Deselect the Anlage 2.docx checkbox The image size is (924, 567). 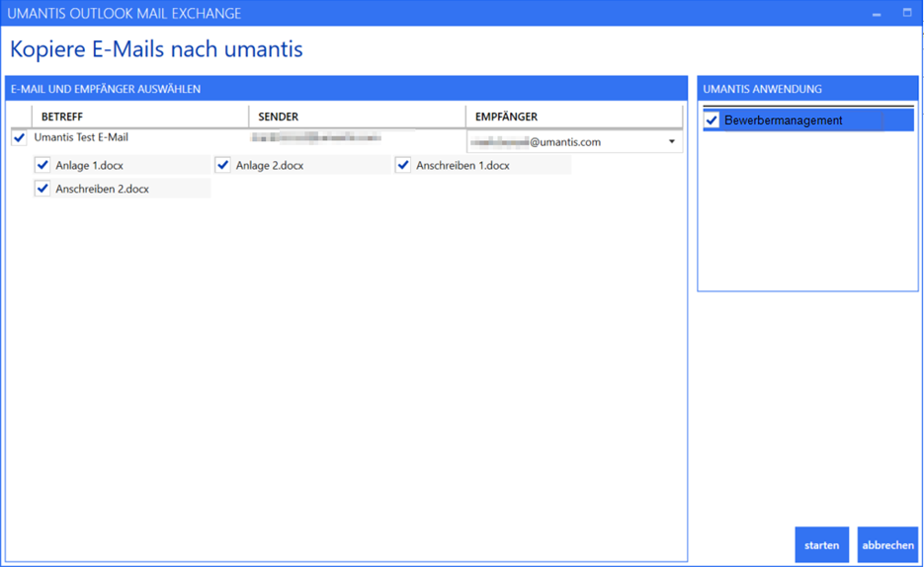click(x=222, y=166)
